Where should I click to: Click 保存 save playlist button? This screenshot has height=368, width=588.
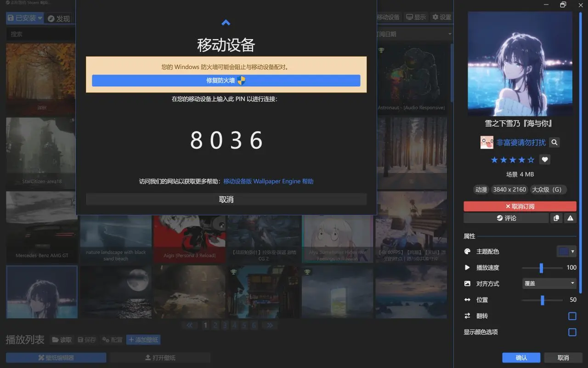87,340
